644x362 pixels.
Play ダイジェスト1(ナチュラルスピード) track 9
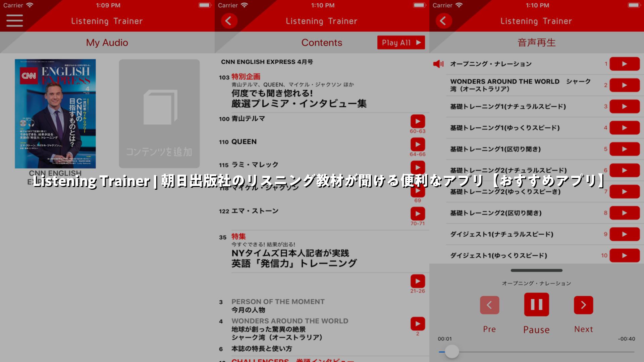[x=625, y=234]
